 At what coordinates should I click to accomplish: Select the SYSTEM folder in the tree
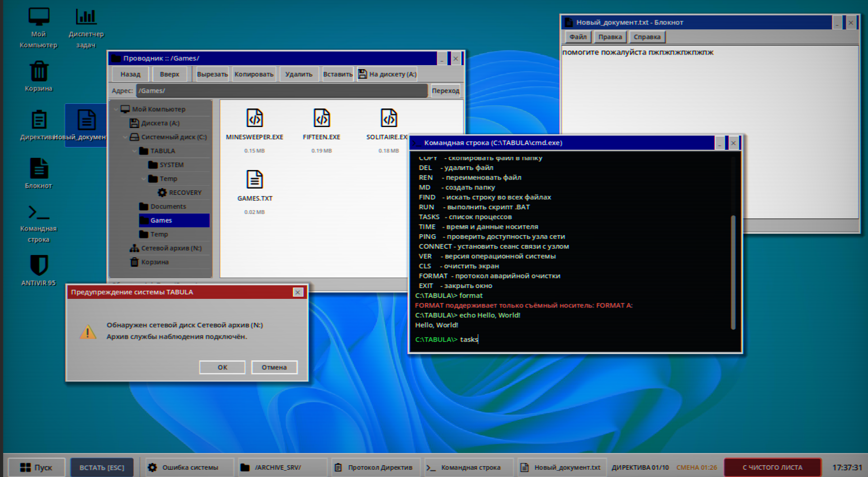(166, 165)
